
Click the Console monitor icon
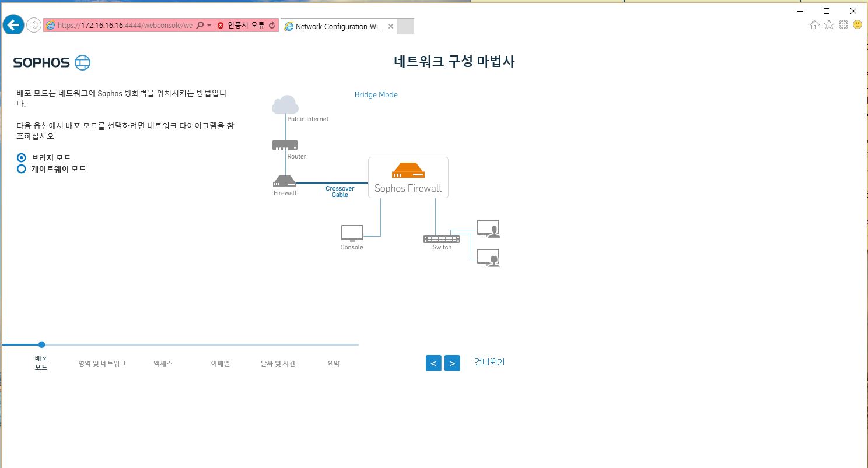click(352, 233)
